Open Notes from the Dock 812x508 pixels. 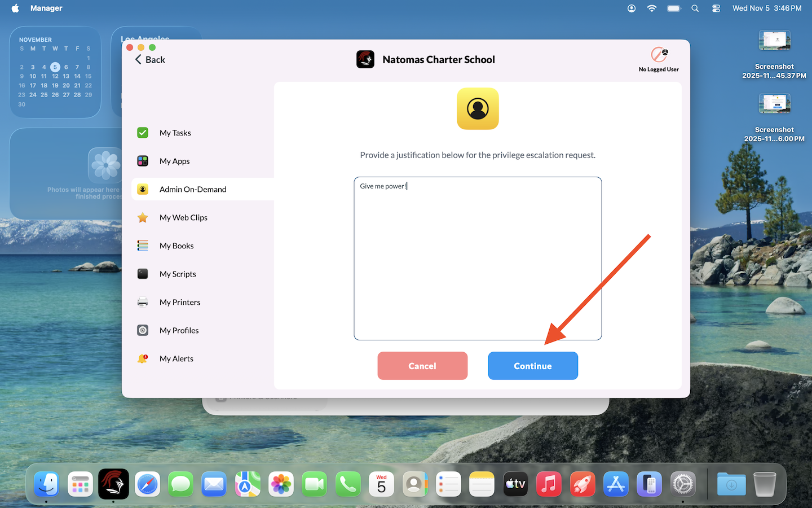coord(482,484)
